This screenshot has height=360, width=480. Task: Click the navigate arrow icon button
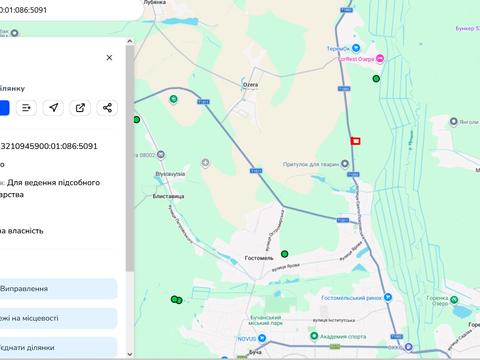[53, 108]
